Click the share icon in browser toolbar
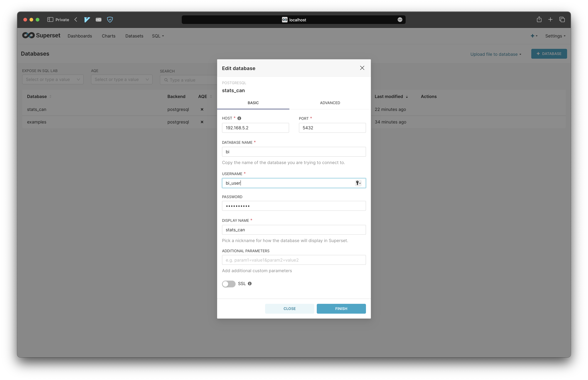This screenshot has height=380, width=588. (x=539, y=20)
